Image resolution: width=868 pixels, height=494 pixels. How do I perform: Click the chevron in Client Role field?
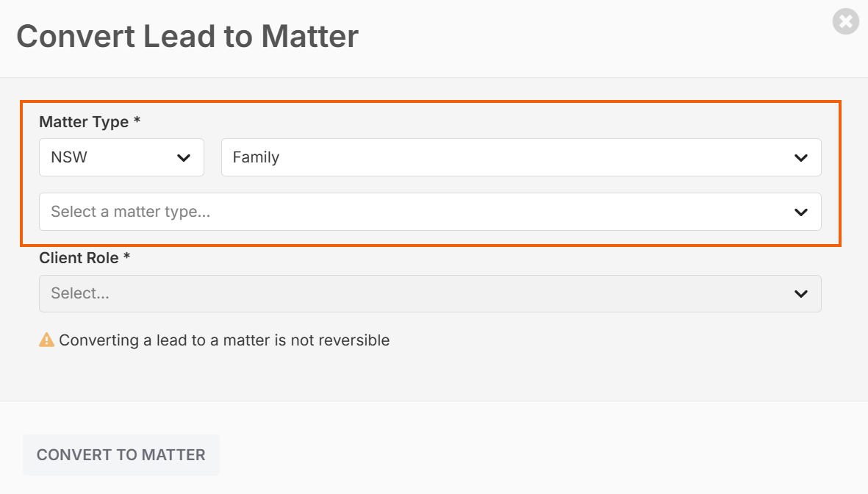pyautogui.click(x=800, y=293)
